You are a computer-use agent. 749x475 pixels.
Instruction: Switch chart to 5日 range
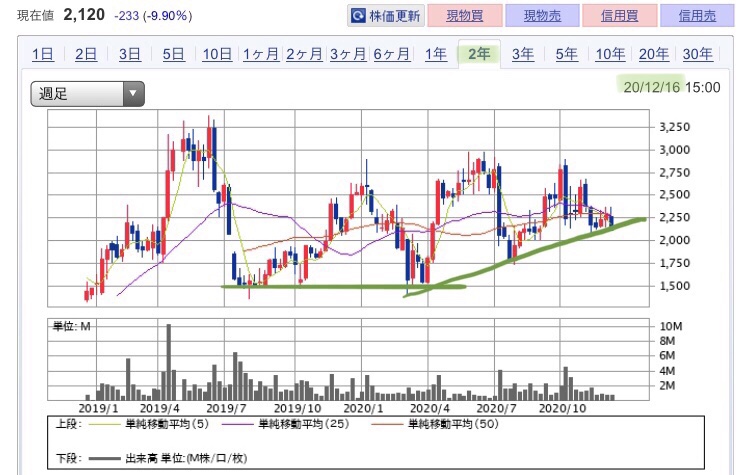tap(173, 54)
